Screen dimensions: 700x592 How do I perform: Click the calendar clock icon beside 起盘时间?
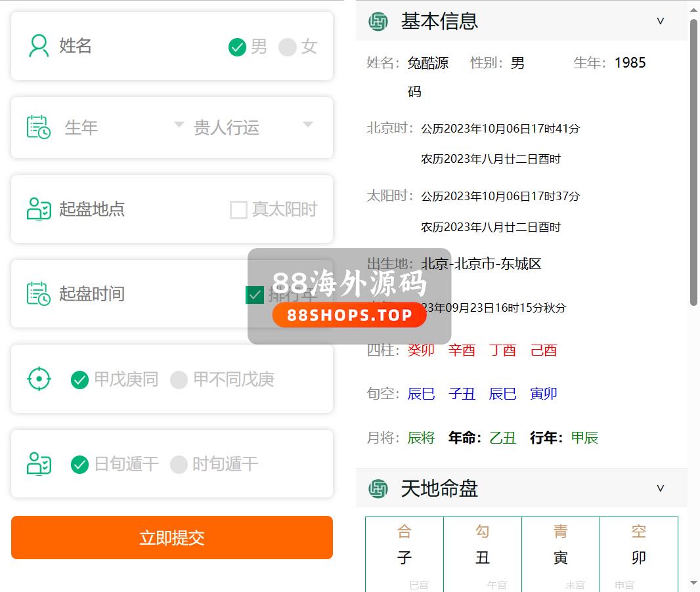pyautogui.click(x=39, y=293)
